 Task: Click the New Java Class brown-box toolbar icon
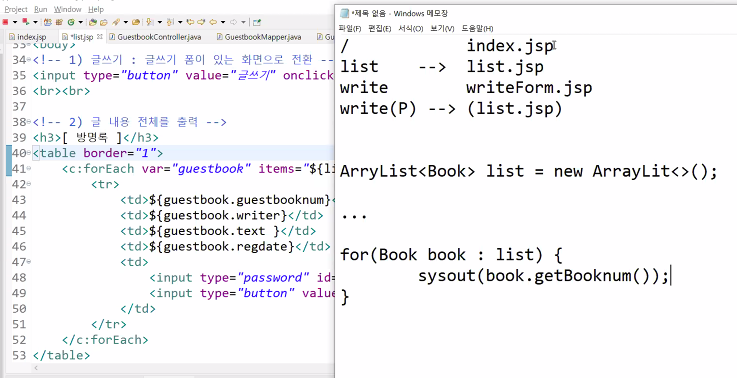[x=59, y=22]
